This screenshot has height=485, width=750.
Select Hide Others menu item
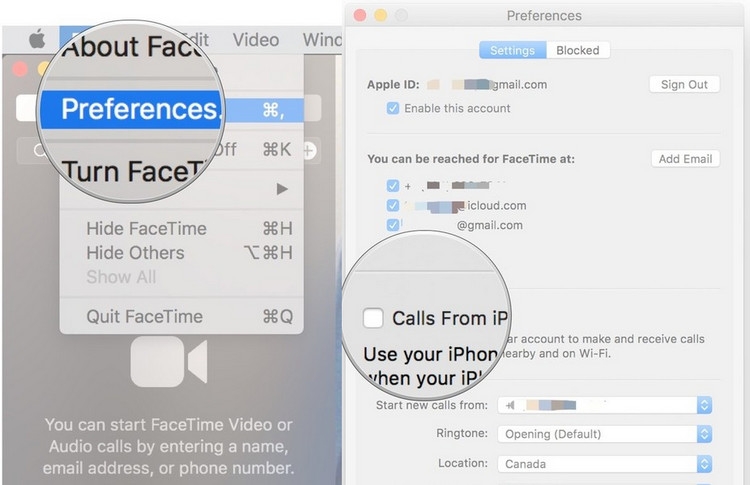pos(182,253)
